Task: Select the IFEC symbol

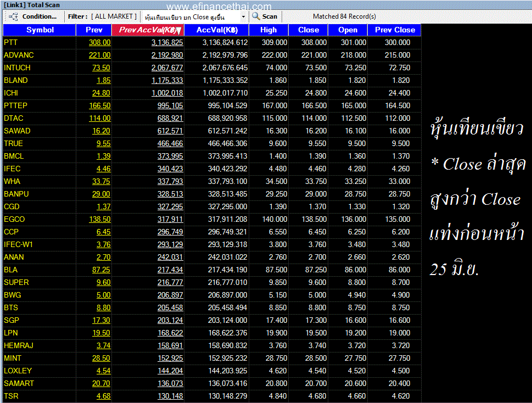Action: (12, 169)
